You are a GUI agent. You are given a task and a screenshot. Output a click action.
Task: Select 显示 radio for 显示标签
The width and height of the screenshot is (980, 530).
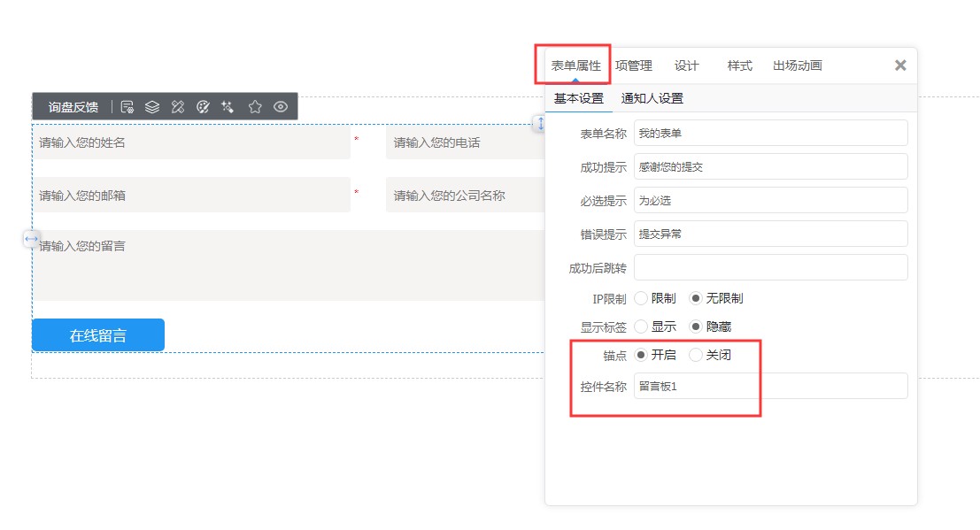(642, 326)
